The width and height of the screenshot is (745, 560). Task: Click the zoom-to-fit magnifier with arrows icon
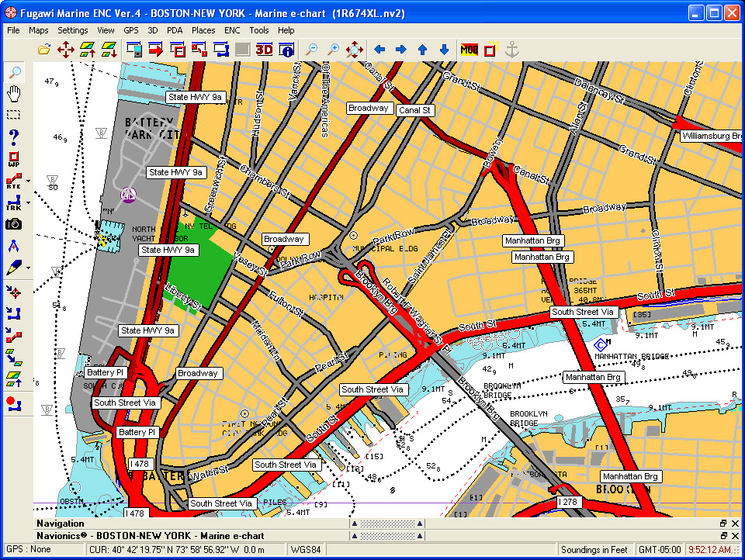pyautogui.click(x=355, y=50)
